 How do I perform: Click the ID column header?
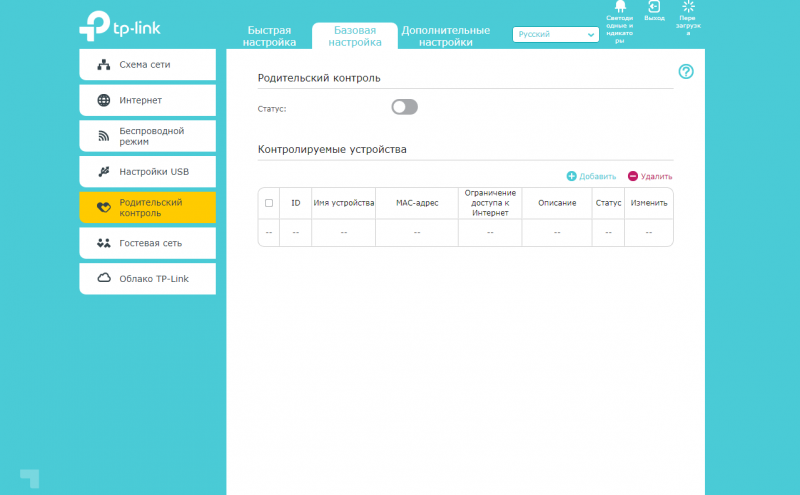(295, 203)
